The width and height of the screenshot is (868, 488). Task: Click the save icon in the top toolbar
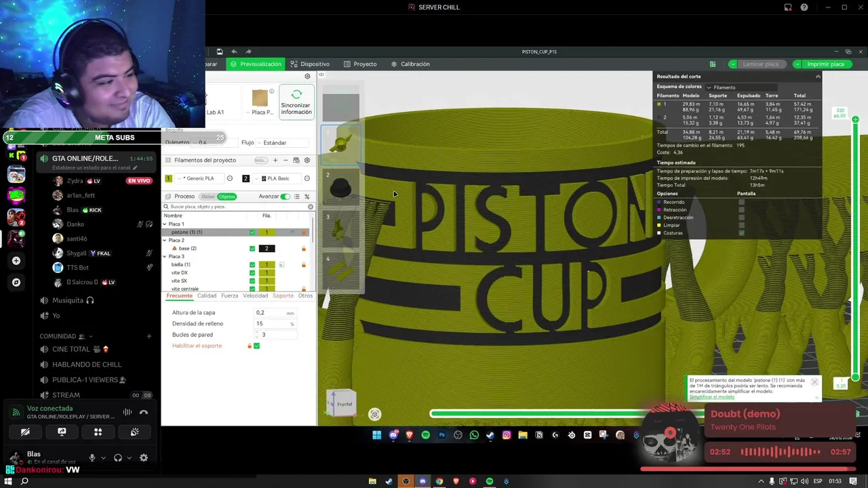[219, 52]
